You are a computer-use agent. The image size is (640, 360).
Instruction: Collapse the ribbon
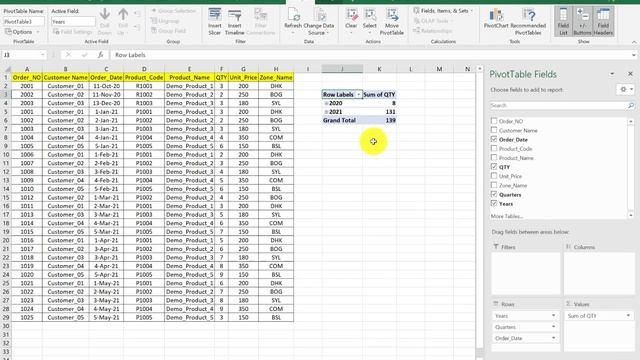pyautogui.click(x=633, y=42)
